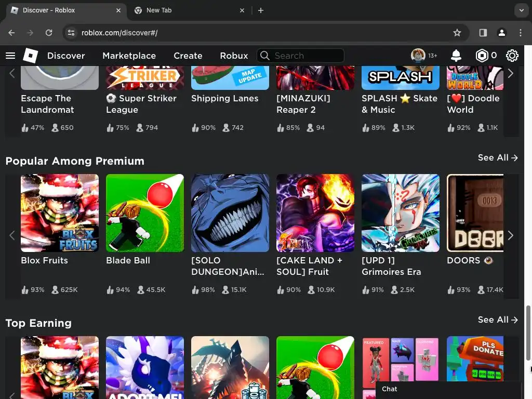Open Blade Ball in Top Earning row

[x=315, y=367]
